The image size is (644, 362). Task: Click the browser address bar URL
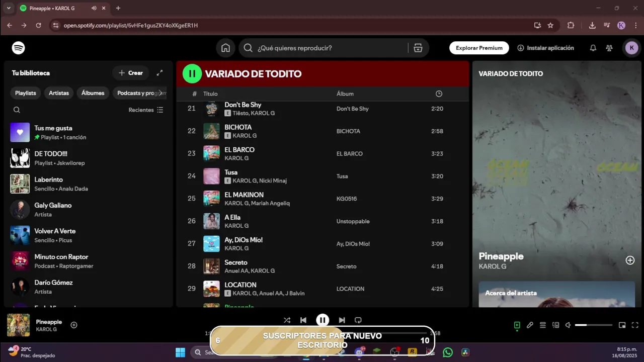click(131, 25)
